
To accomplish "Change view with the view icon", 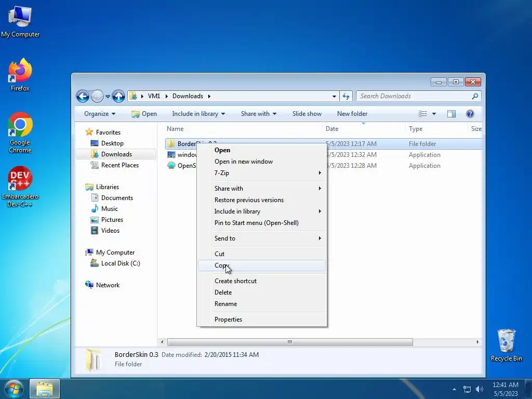I will point(423,114).
